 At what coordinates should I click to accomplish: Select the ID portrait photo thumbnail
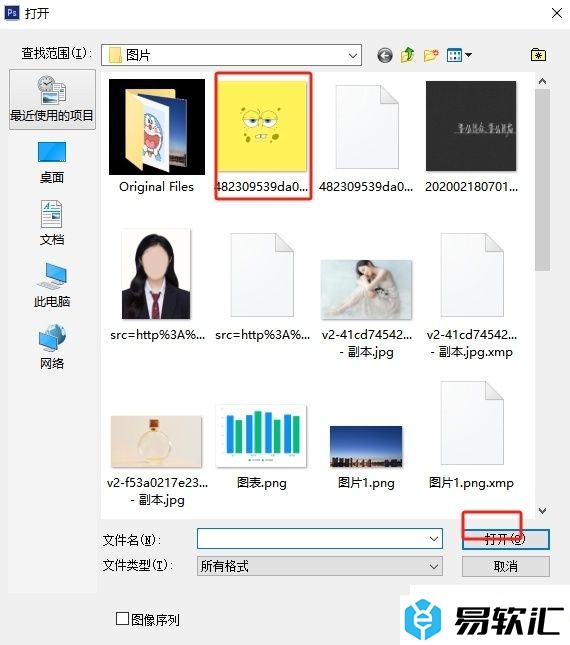[156, 274]
